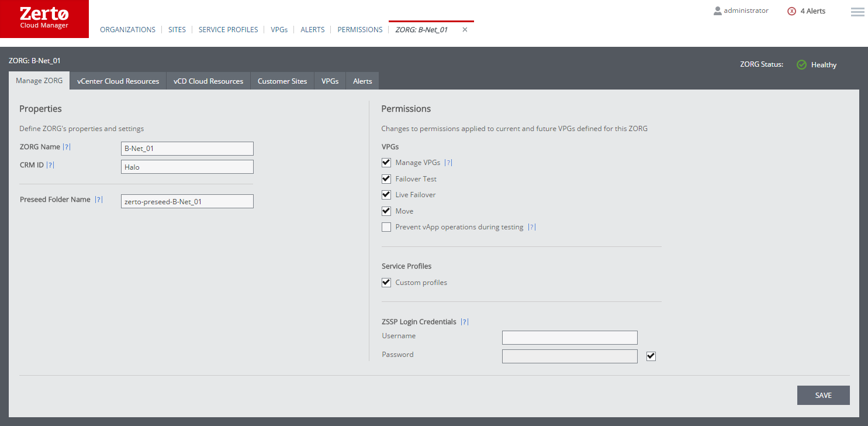Click the administrator username label

tap(746, 11)
